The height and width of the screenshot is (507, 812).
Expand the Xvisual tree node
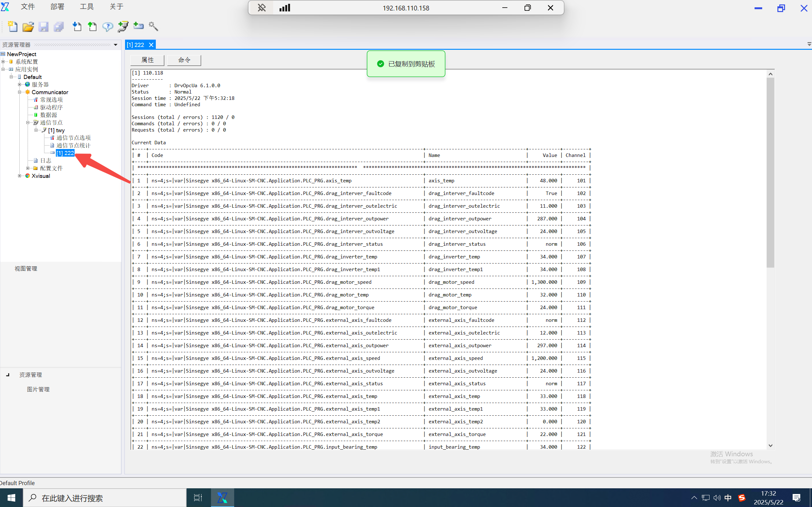click(x=19, y=176)
